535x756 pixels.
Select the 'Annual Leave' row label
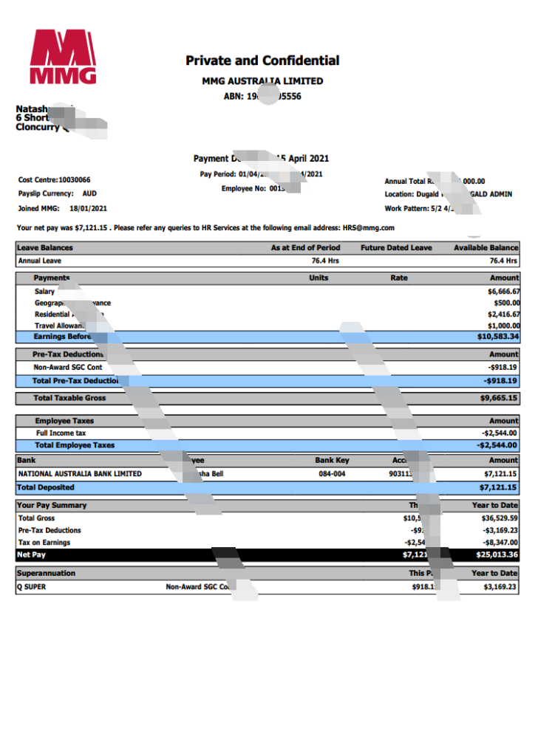click(40, 261)
